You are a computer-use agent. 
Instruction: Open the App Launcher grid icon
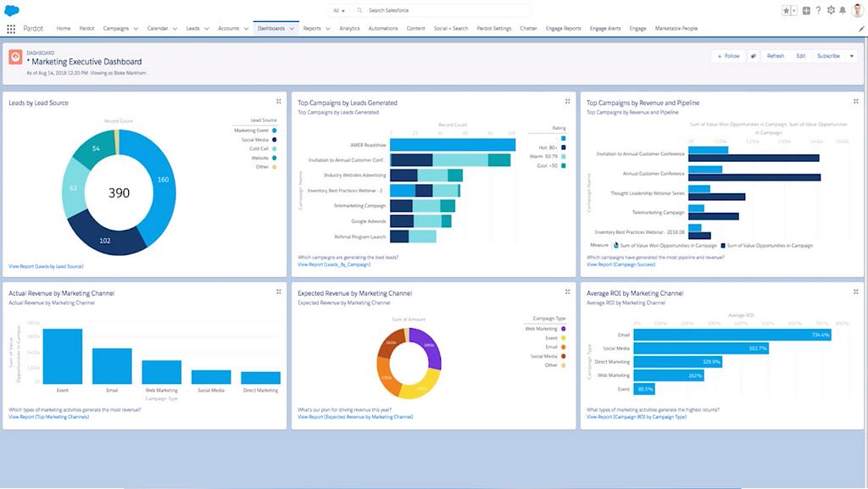(x=11, y=28)
